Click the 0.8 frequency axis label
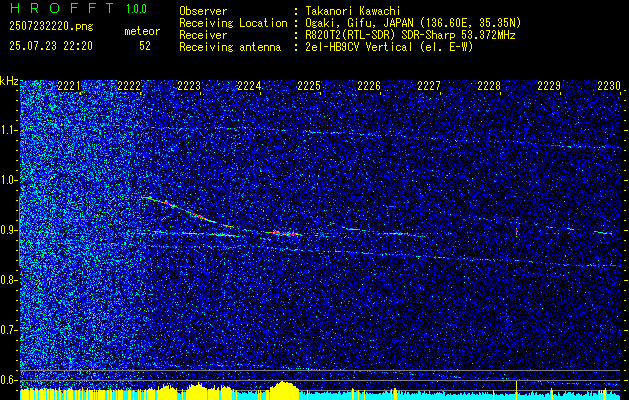This screenshot has width=629, height=400. pos(8,280)
